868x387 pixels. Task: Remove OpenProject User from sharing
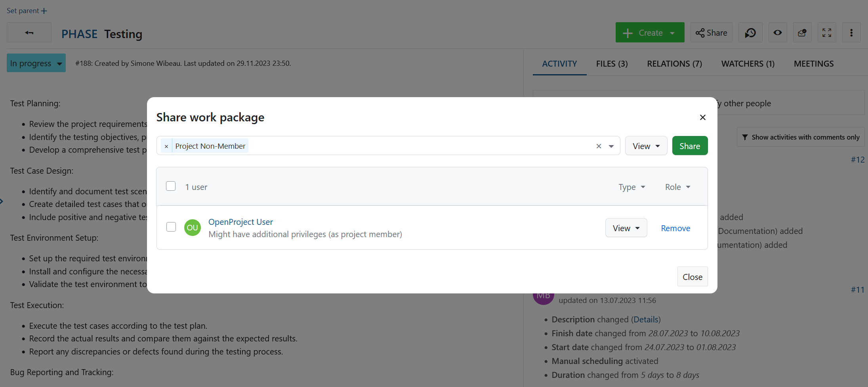(675, 228)
